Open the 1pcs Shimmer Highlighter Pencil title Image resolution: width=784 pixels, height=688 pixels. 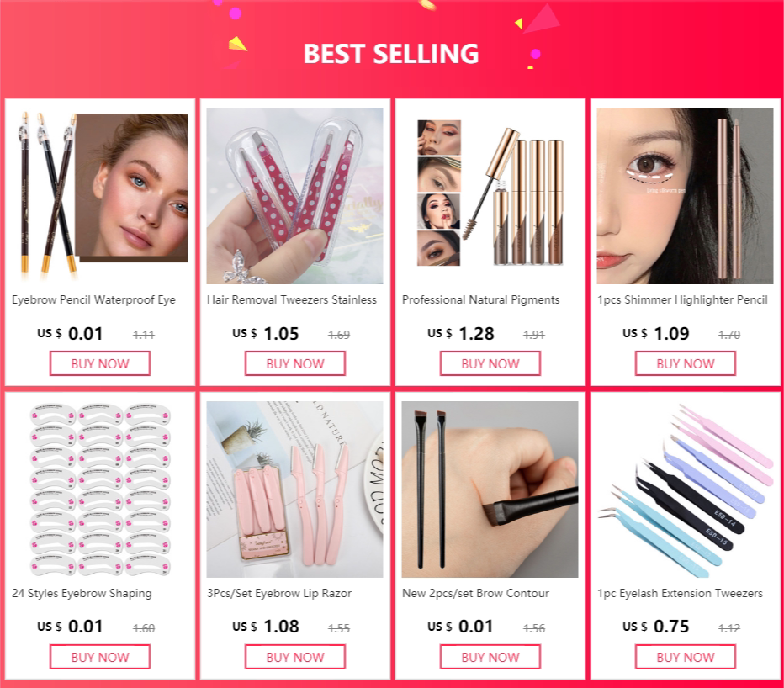click(682, 300)
